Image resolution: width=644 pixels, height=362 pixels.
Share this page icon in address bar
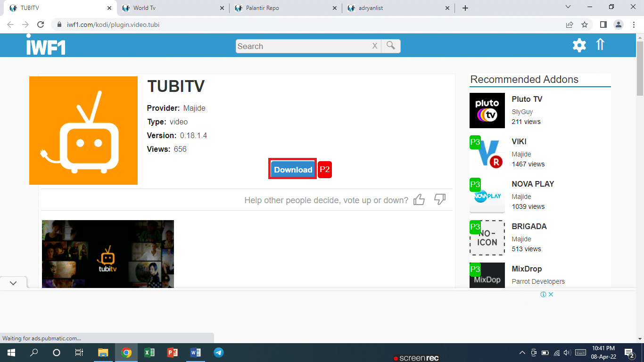click(x=570, y=25)
